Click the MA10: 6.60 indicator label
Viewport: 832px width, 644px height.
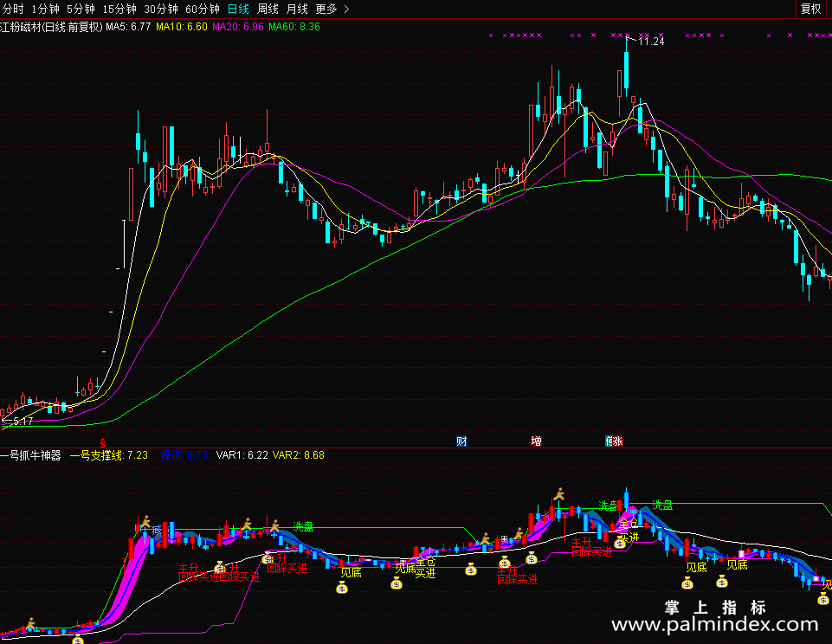182,27
